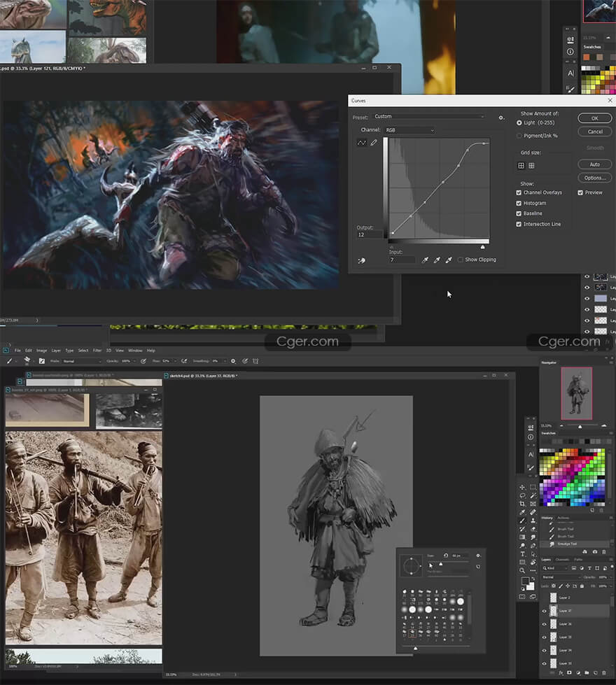The height and width of the screenshot is (685, 616).
Task: Select the Type tool in lower toolbox
Action: [522, 554]
